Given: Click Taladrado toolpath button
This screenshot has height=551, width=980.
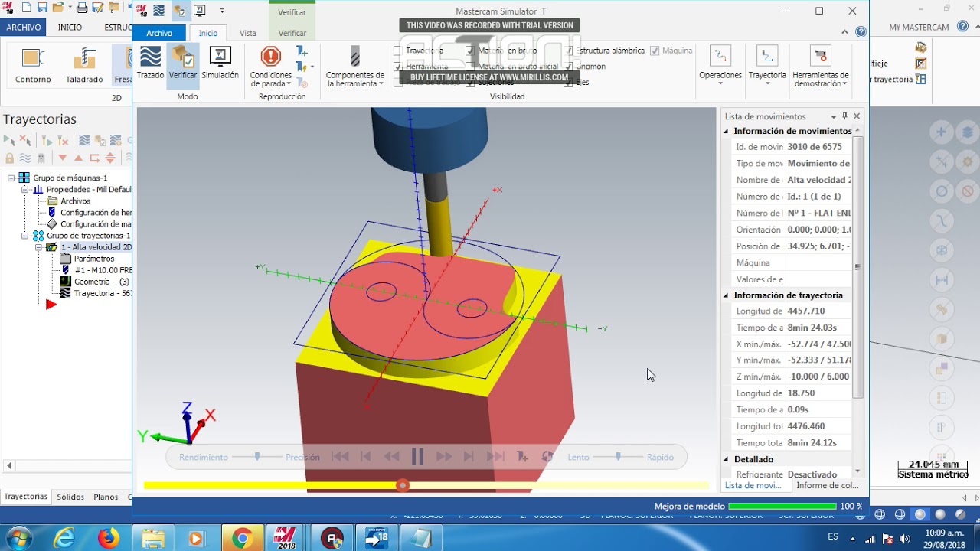Looking at the screenshot, I should (84, 66).
